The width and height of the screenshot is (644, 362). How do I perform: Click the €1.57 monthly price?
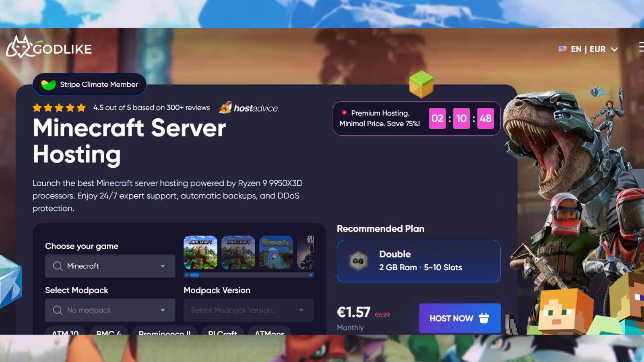(353, 312)
